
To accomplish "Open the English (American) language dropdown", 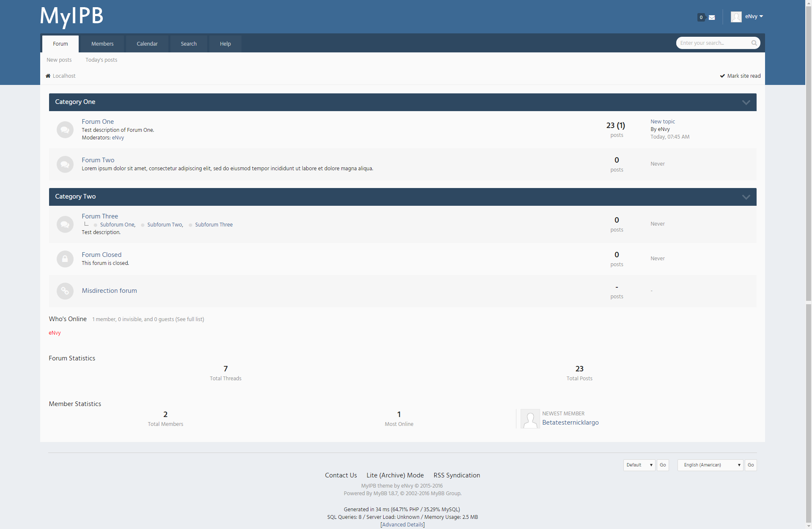I will [x=710, y=465].
